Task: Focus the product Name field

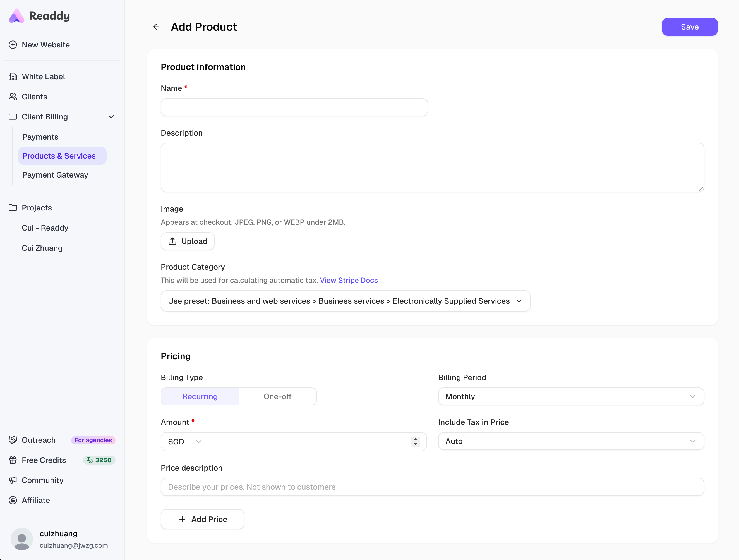Action: [294, 107]
